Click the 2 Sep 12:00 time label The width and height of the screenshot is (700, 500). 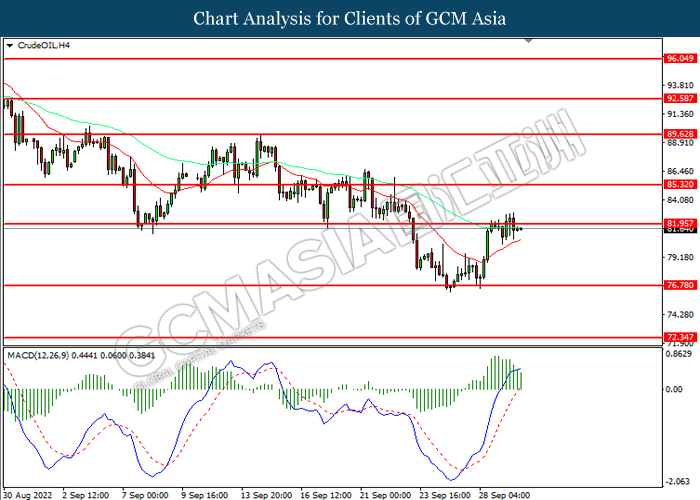pyautogui.click(x=85, y=495)
